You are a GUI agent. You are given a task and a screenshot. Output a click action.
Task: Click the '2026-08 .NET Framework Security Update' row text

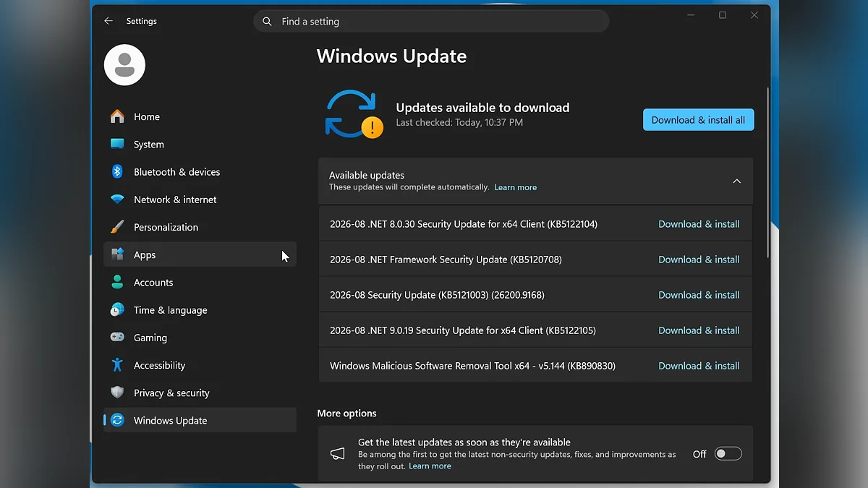tap(446, 260)
